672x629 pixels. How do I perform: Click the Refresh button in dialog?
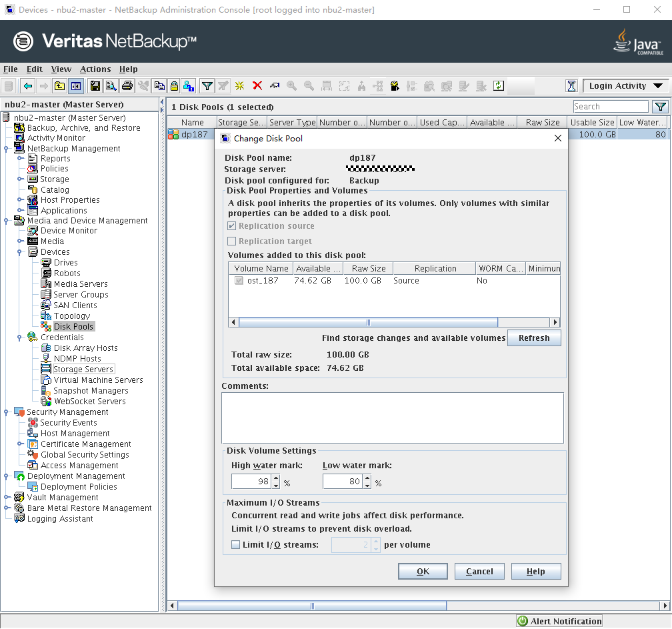(x=534, y=338)
